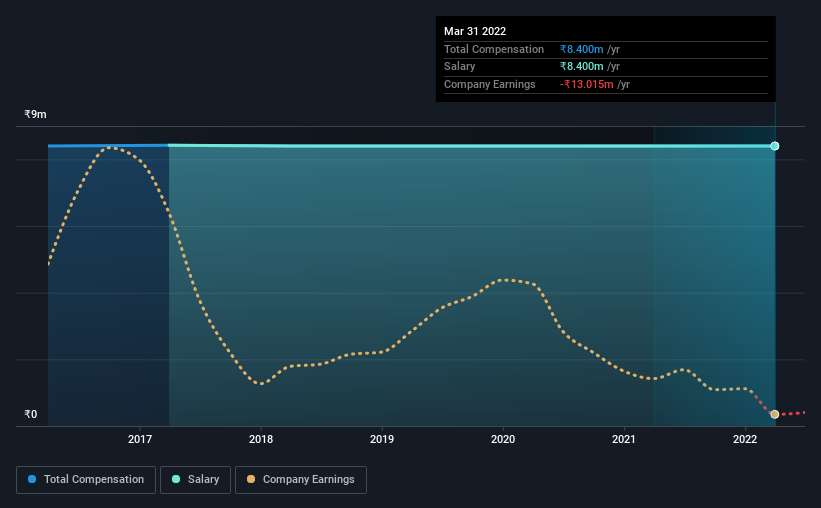Viewport: 821px width, 508px height.
Task: Select the 2020 axis label
Action: [x=503, y=439]
